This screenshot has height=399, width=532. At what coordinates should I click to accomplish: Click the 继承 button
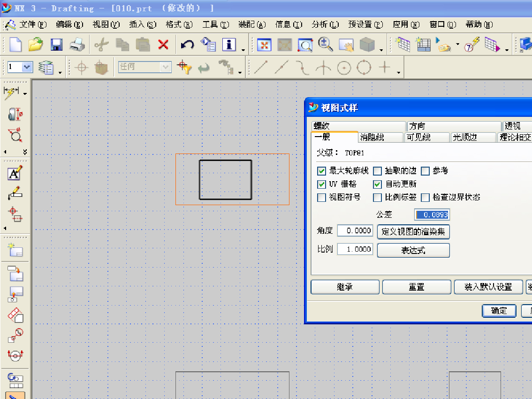[x=345, y=287]
